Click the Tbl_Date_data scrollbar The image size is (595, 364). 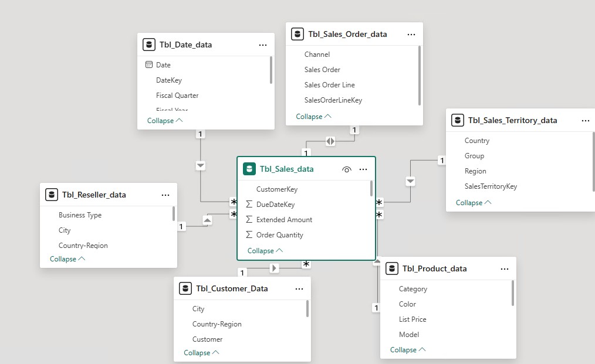271,70
